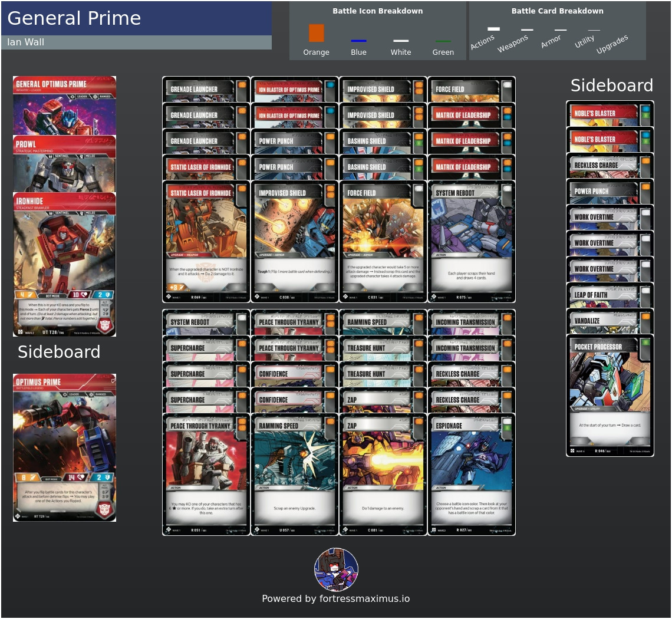The image size is (672, 619).
Task: Click the 'Upgrades' chart label
Action: 612,44
